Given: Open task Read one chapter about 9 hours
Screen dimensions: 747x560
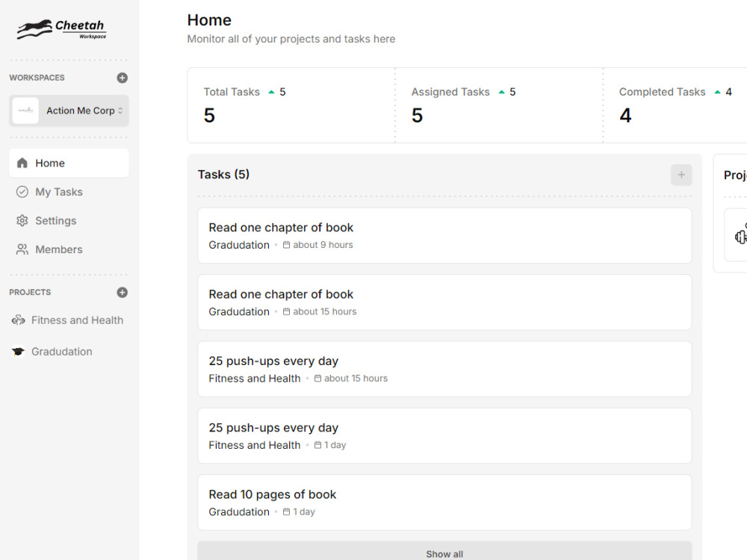Looking at the screenshot, I should click(x=444, y=236).
